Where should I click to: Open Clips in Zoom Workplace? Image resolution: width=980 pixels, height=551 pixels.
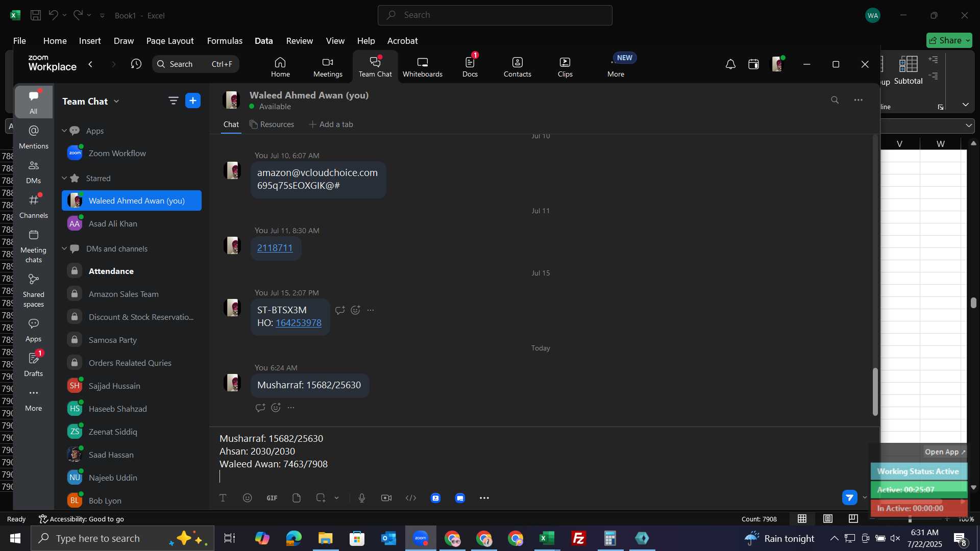coord(565,67)
